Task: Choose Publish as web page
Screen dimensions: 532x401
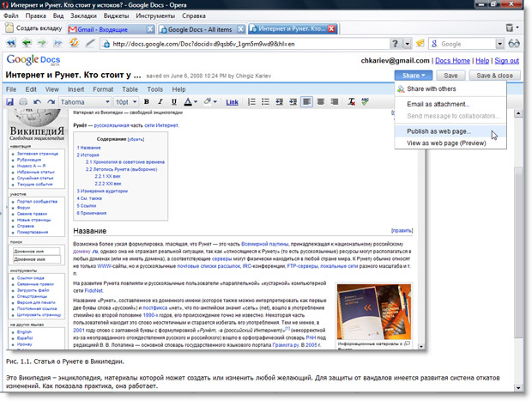Action: tap(450, 131)
